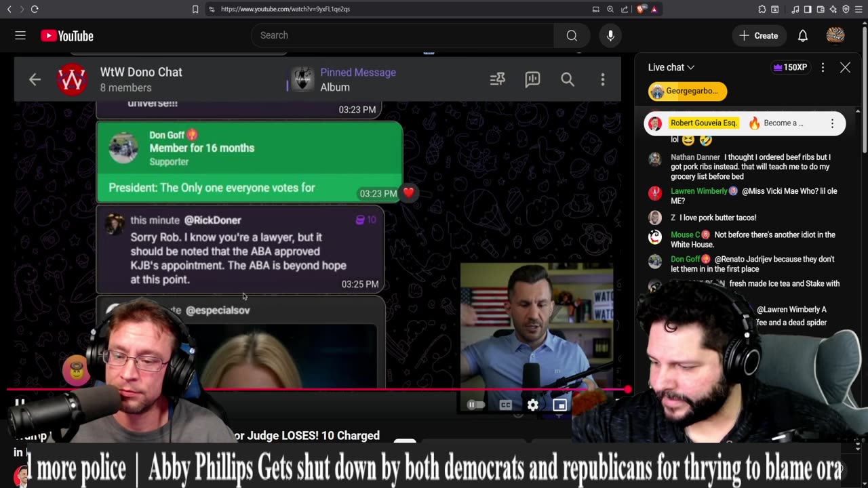868x488 pixels.
Task: Seek using the red progress bar
Action: [x=317, y=390]
